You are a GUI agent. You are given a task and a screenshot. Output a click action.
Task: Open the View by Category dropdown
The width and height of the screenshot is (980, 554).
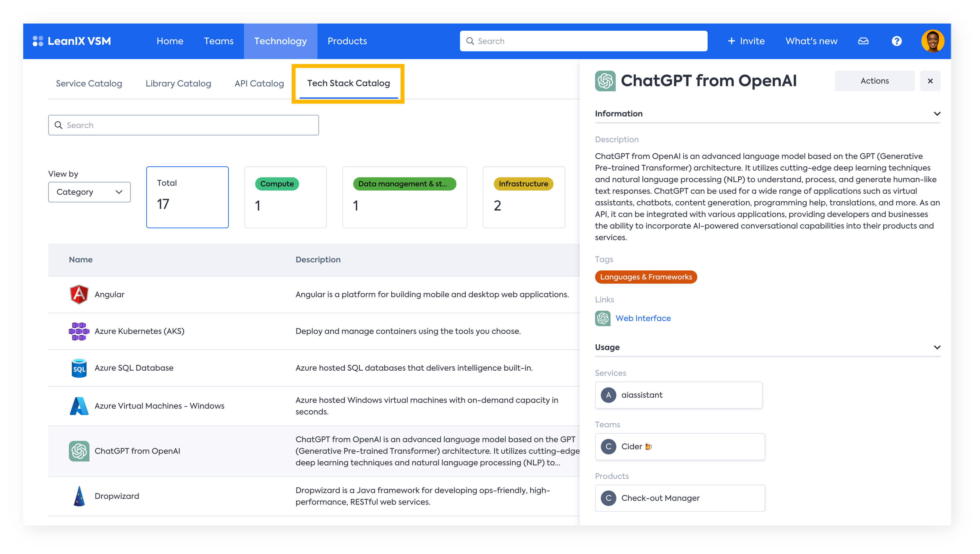[x=89, y=192]
